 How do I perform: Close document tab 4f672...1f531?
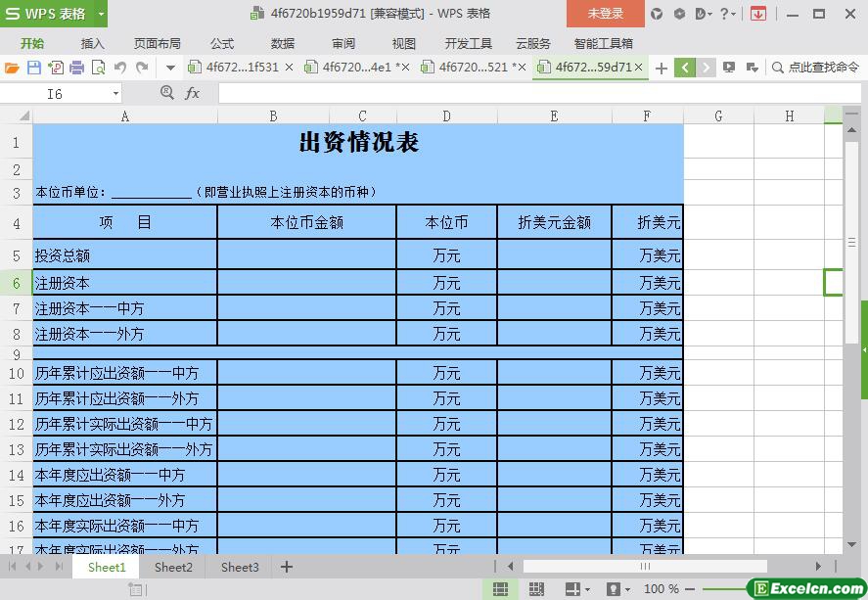[x=289, y=68]
